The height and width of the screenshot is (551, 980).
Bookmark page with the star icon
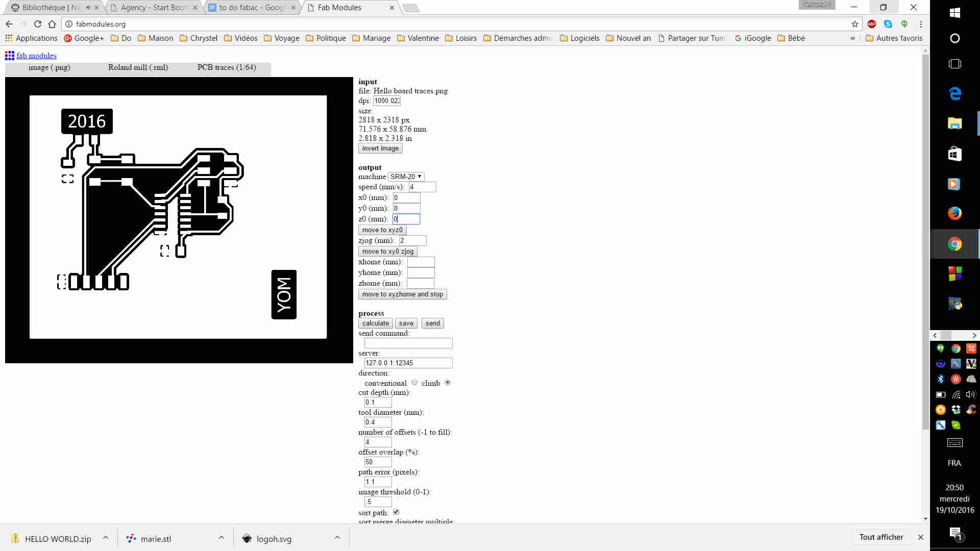[855, 24]
